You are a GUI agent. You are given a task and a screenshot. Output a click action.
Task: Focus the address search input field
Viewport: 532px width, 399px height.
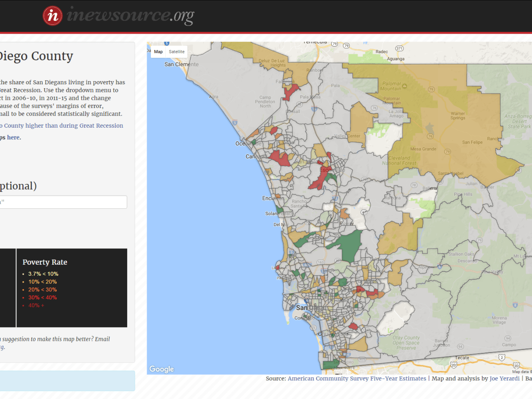63,202
